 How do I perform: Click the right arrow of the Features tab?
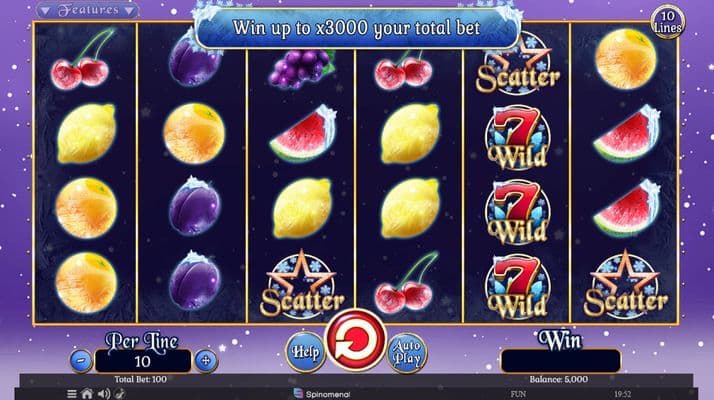(x=129, y=10)
